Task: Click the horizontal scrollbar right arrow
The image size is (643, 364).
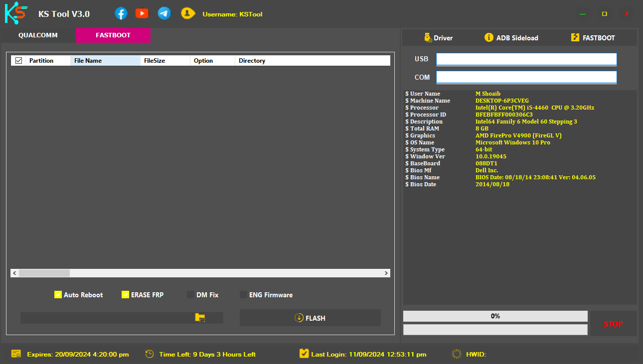Action: tap(386, 273)
